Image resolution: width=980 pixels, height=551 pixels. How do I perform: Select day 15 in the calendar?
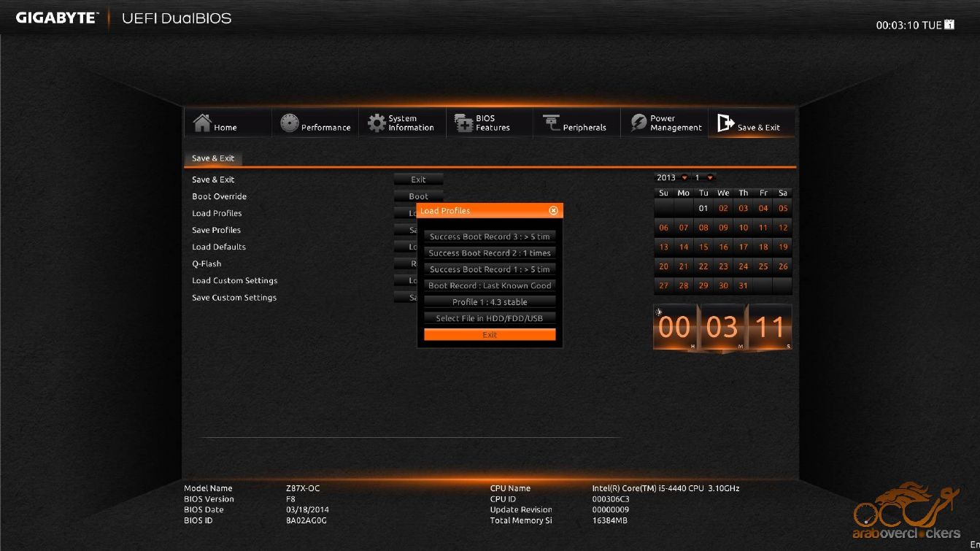(703, 247)
